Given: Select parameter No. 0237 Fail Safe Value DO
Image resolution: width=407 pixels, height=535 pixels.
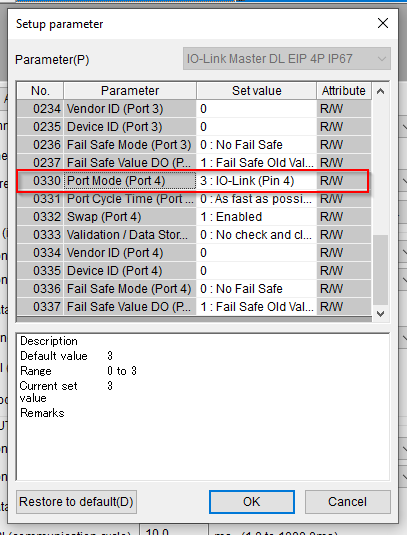Looking at the screenshot, I should click(130, 163).
